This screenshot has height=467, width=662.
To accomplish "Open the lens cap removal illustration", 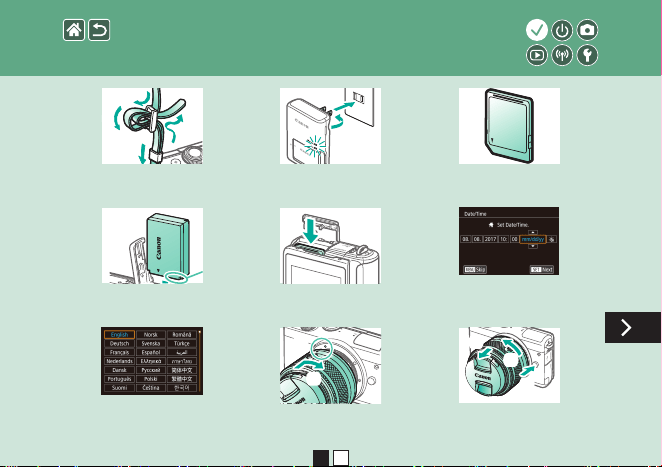I will (509, 365).
